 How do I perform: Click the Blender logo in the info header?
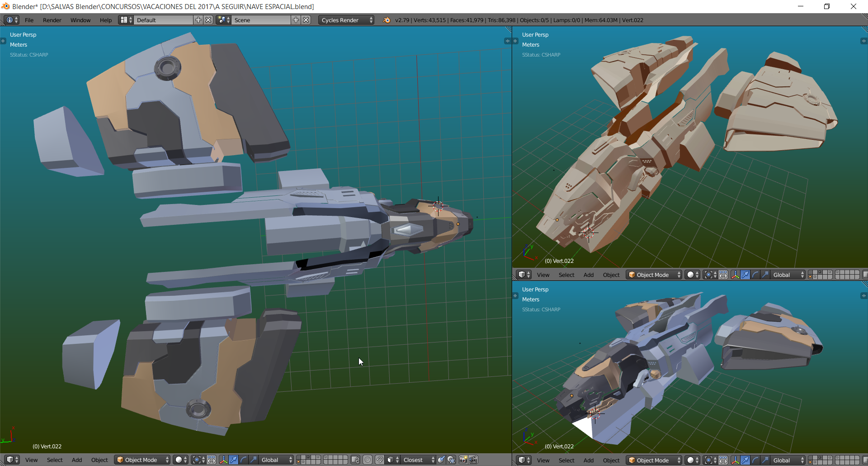pos(387,20)
